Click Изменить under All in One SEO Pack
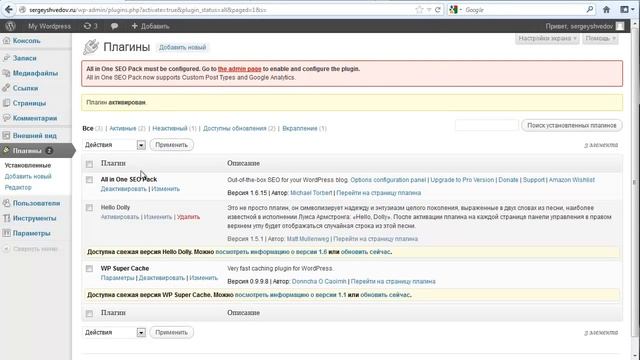This screenshot has height=360, width=640. (165, 189)
